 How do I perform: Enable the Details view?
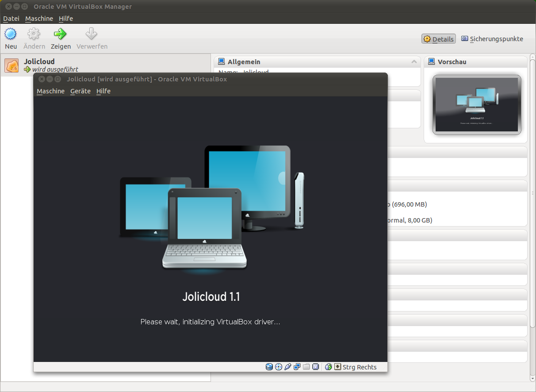click(x=438, y=38)
